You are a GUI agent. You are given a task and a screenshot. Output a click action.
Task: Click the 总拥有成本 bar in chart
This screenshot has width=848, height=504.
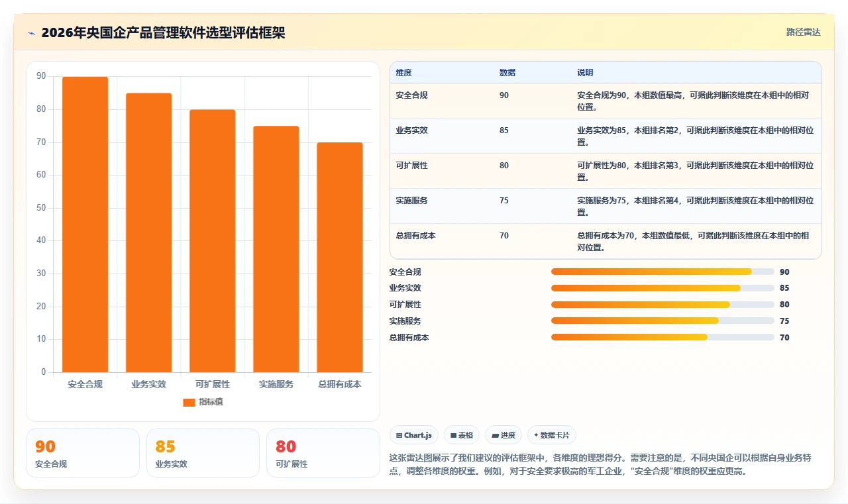coord(340,257)
